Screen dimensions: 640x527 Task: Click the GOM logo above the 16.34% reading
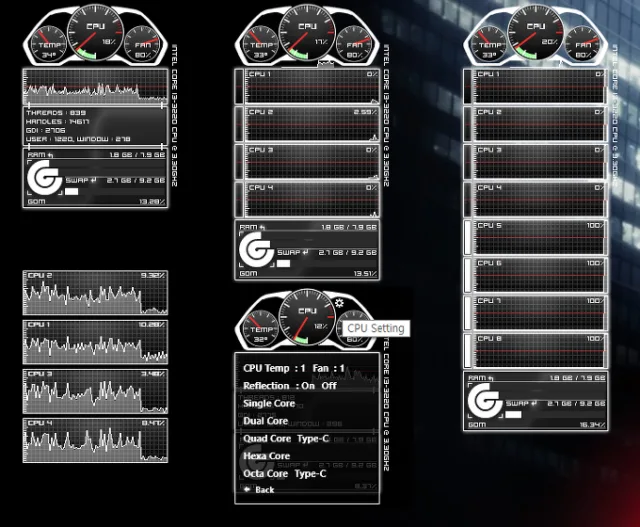485,400
